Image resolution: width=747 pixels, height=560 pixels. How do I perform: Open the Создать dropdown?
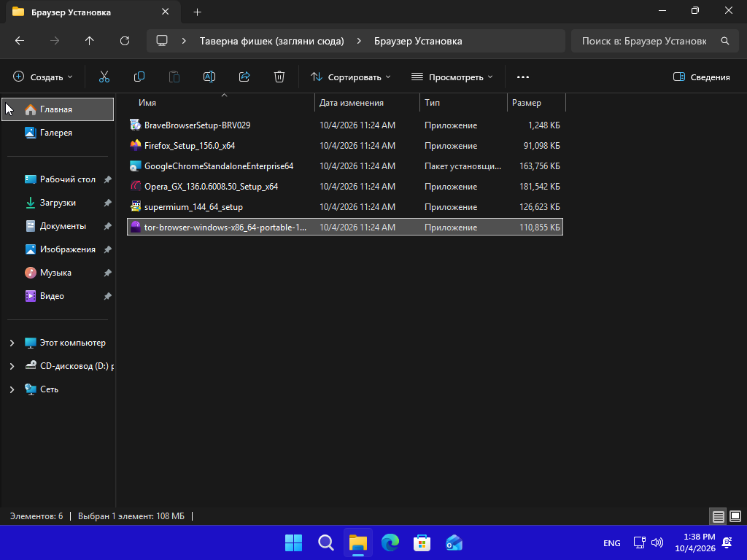(43, 77)
